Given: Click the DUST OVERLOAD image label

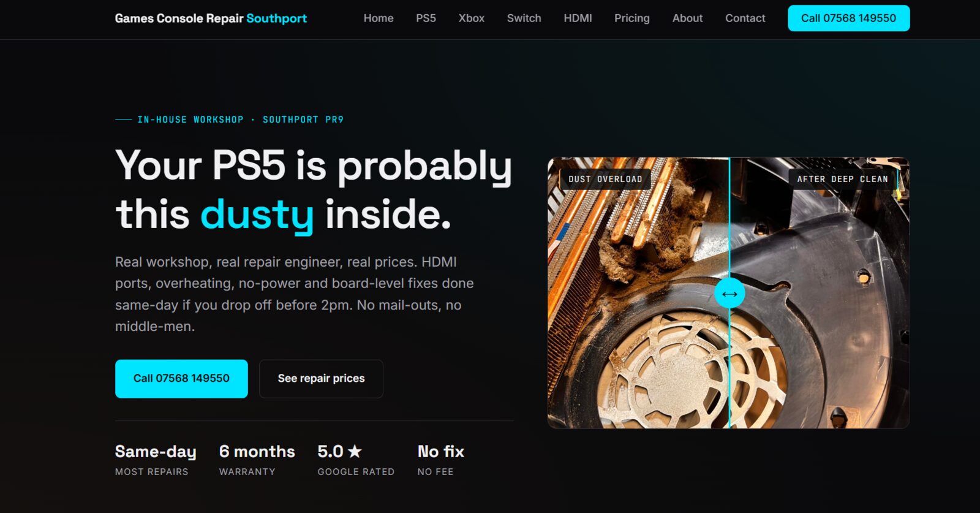Looking at the screenshot, I should [x=605, y=179].
